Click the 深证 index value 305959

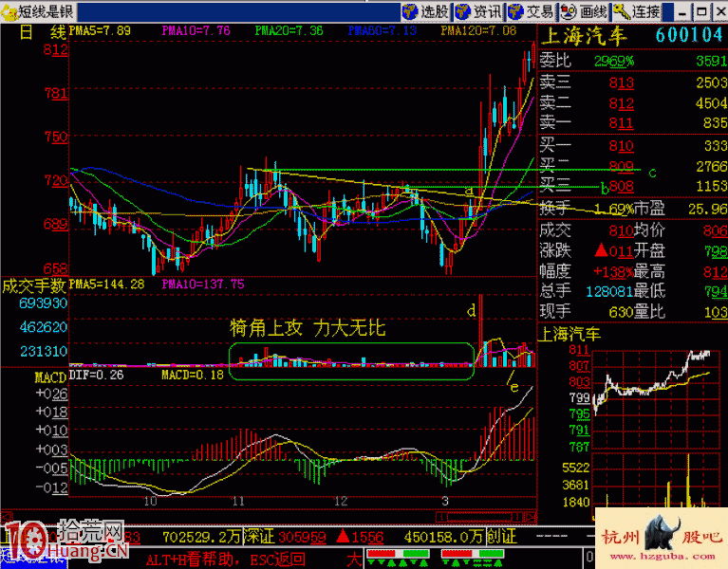tap(302, 537)
